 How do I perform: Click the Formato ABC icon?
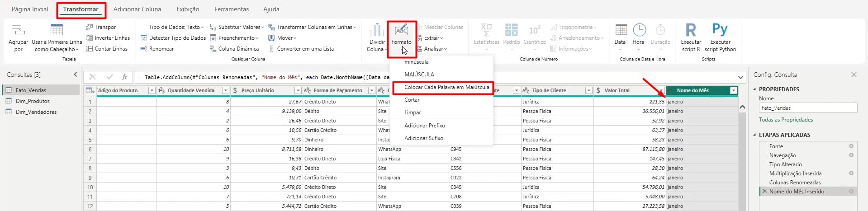[x=401, y=30]
